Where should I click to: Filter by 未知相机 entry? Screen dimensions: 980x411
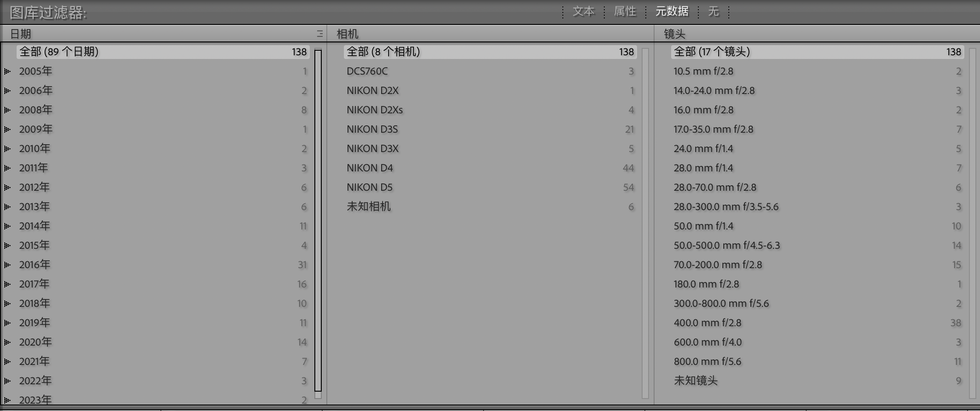(490, 206)
